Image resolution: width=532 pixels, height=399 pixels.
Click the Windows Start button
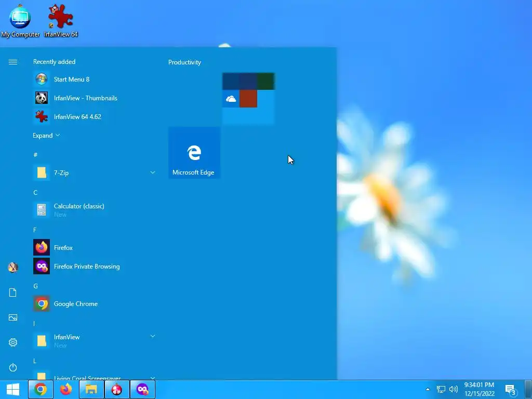tap(13, 389)
